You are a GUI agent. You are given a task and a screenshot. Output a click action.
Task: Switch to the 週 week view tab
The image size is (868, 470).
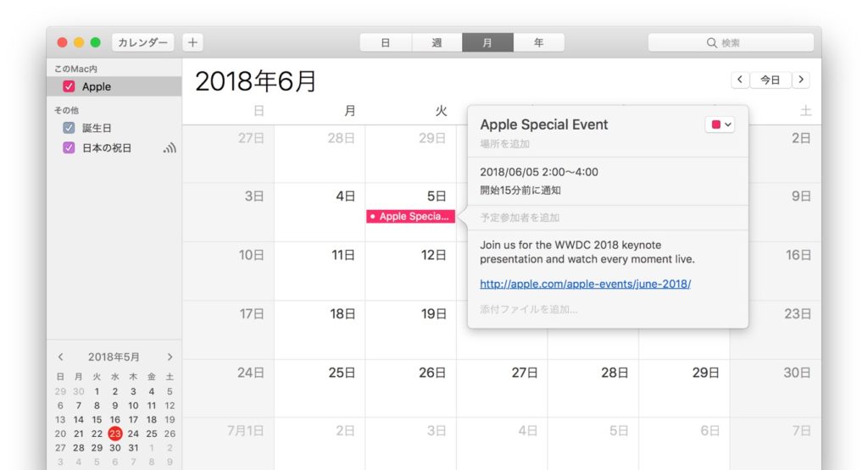point(437,42)
